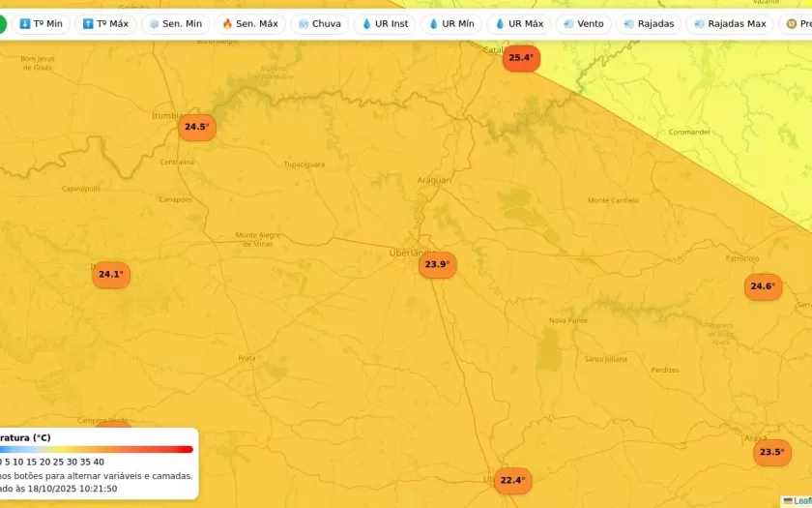Click the gust icon on Rajadas
Viewport: 812px width, 508px height.
(x=629, y=24)
